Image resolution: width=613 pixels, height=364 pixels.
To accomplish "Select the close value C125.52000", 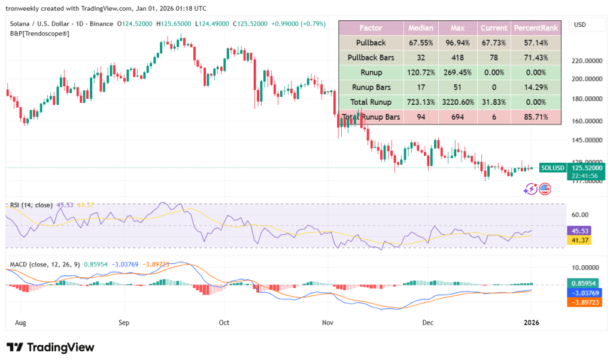I will pyautogui.click(x=250, y=24).
